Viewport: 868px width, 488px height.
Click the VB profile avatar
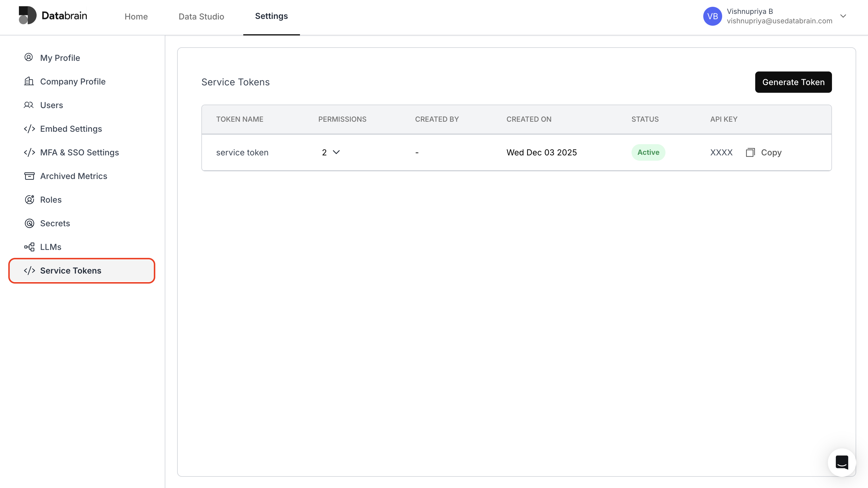[x=712, y=16]
